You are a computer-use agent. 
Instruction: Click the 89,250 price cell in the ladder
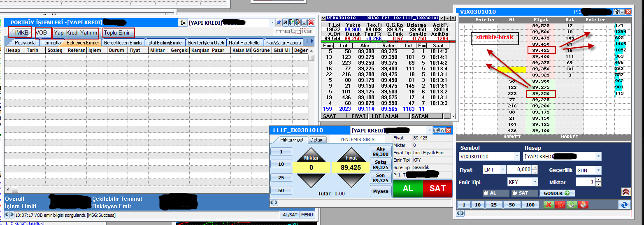click(541, 94)
